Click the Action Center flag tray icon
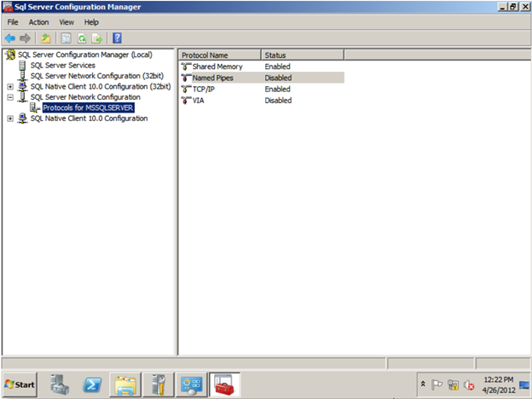This screenshot has height=399, width=532. click(437, 385)
